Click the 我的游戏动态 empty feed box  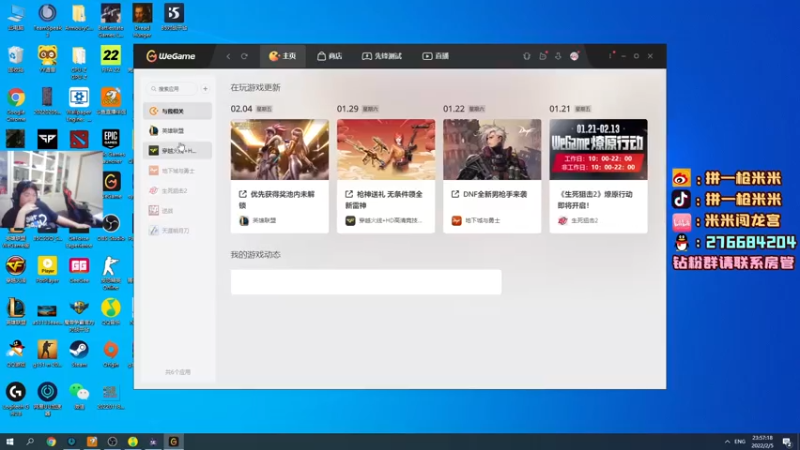point(366,282)
